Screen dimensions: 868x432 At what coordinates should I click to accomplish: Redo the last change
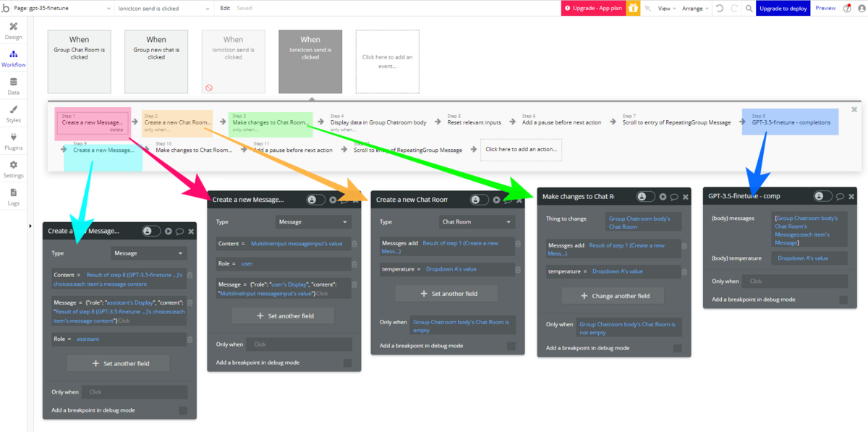tap(734, 8)
